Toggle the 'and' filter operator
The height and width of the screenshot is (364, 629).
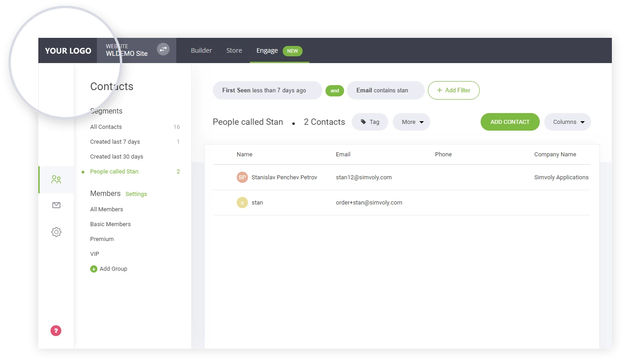click(x=335, y=91)
